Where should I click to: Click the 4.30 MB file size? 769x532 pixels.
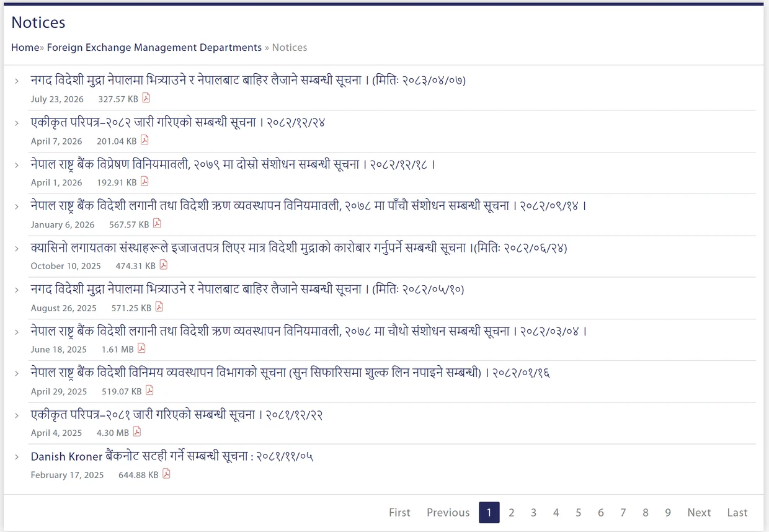point(113,433)
